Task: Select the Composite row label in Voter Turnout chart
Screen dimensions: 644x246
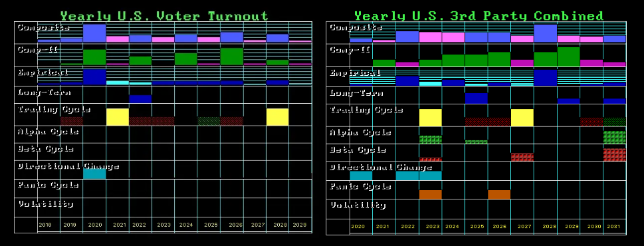Action: 44,27
